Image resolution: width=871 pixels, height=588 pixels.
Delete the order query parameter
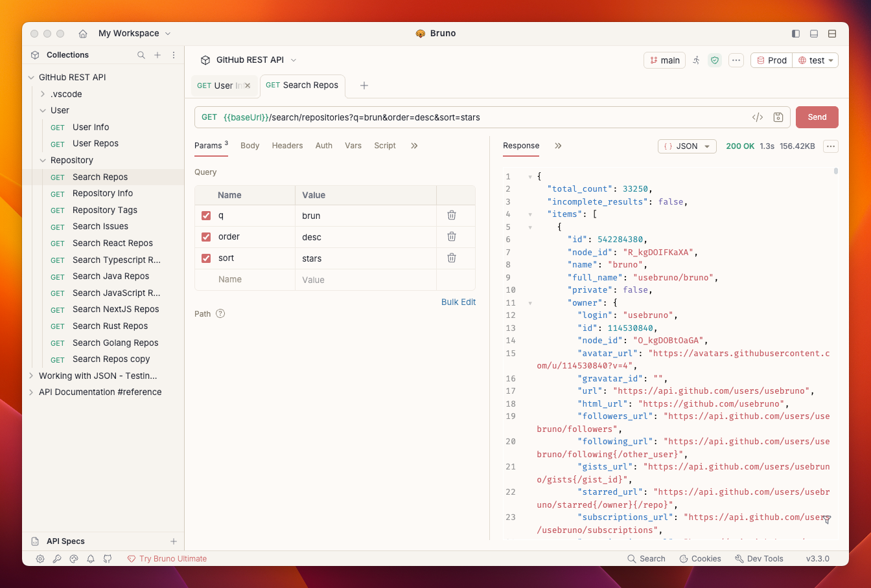(452, 236)
